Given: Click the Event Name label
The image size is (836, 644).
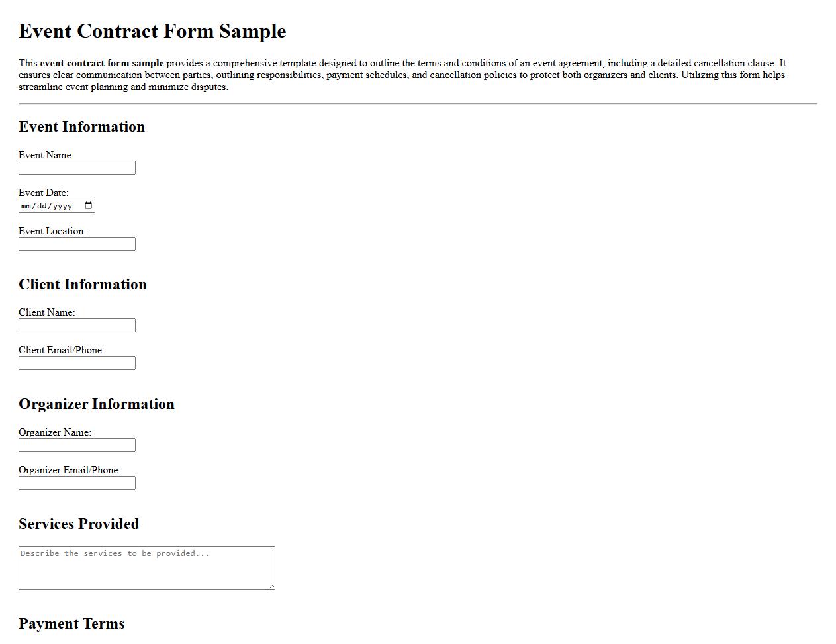Looking at the screenshot, I should (46, 155).
